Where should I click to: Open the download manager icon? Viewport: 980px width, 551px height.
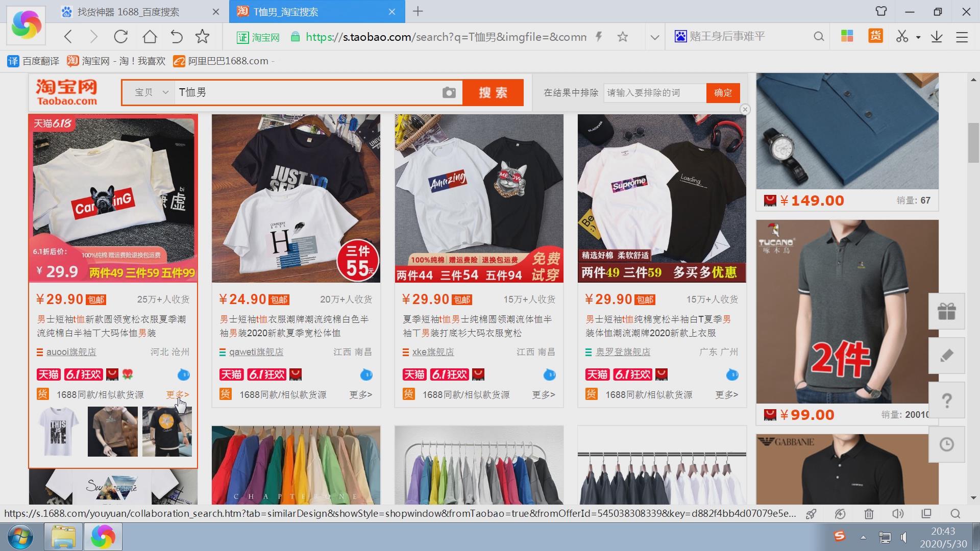937,36
